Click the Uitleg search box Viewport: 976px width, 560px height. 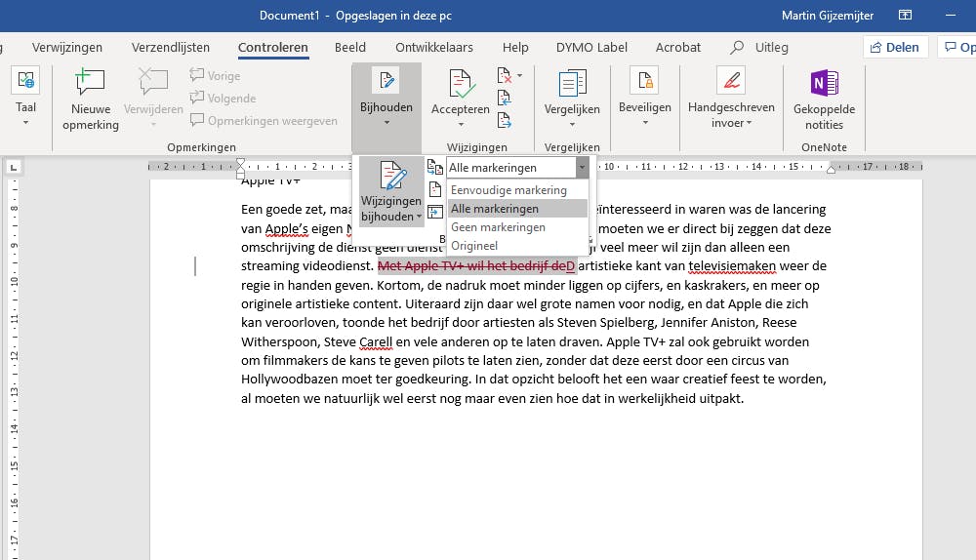coord(759,47)
